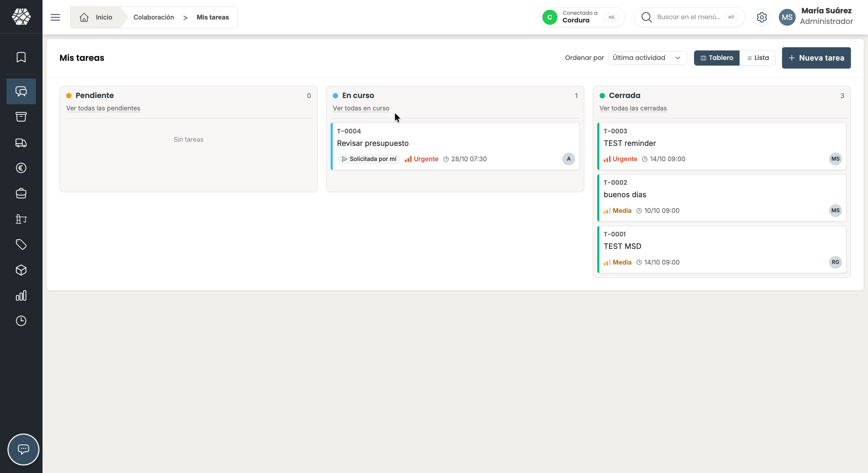Go to Inicio breadcrumb
This screenshot has width=868, height=473.
(x=96, y=17)
